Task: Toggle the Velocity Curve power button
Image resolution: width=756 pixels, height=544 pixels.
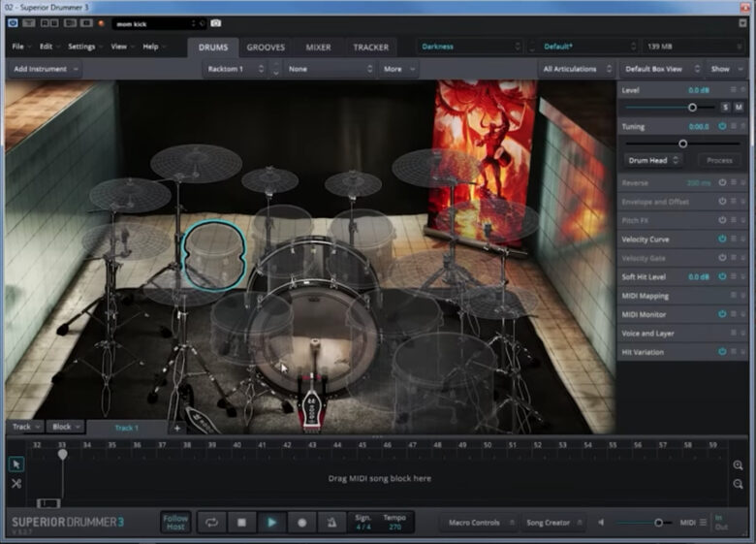Action: coord(722,239)
